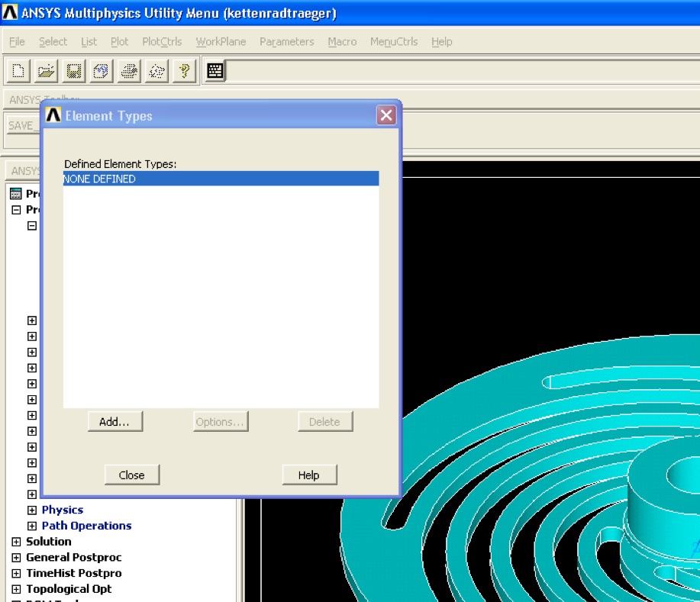Click the Element Types dialog title bar
This screenshot has width=700, height=602.
click(219, 115)
